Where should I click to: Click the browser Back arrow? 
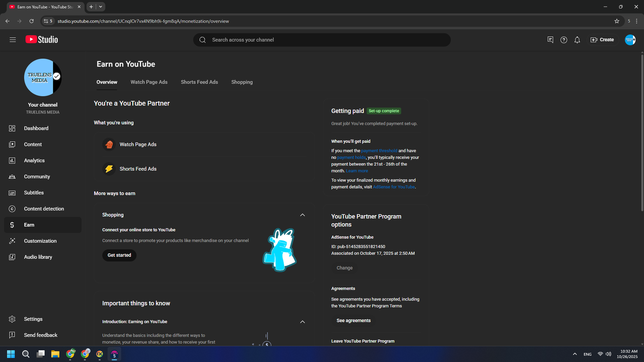click(7, 21)
